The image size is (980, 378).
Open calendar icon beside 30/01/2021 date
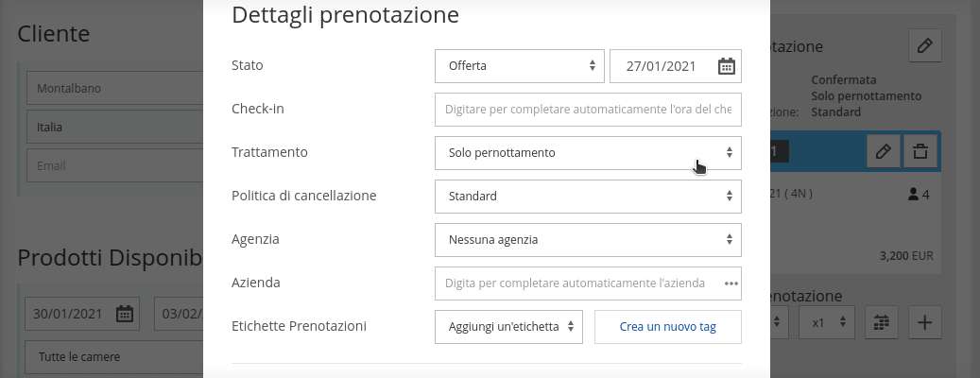coord(125,314)
